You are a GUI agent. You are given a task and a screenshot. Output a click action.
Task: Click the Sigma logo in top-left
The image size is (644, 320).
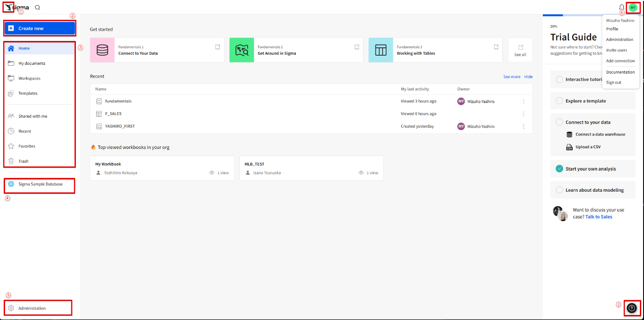point(17,7)
